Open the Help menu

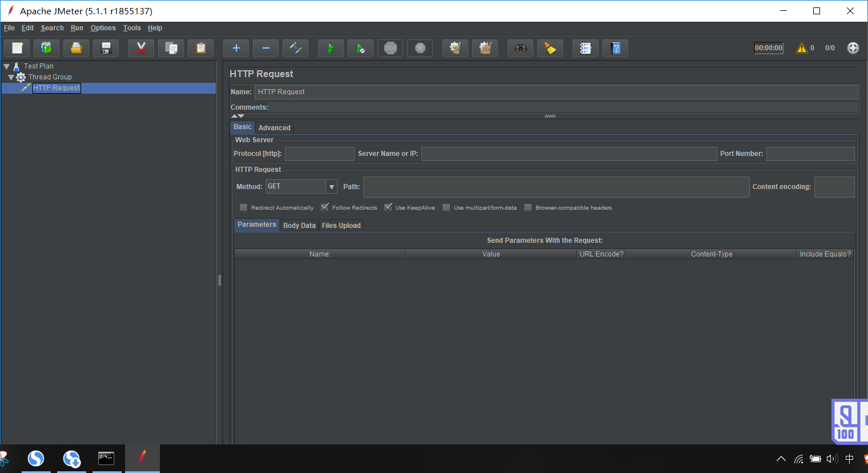tap(155, 28)
